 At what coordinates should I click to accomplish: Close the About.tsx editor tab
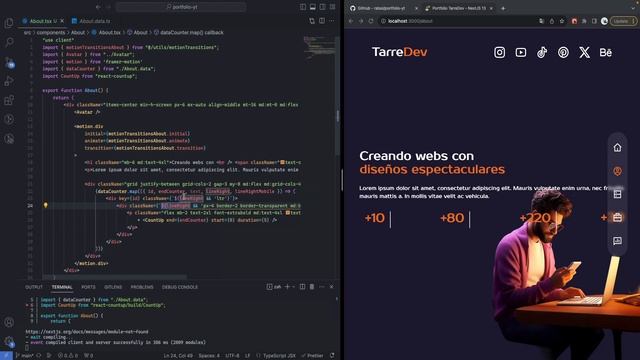62,21
